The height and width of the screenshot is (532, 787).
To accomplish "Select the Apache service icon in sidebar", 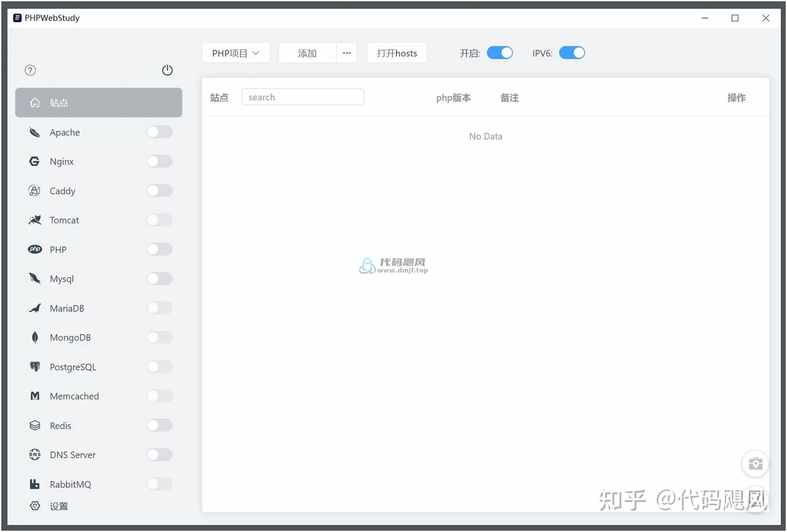I will 34,132.
